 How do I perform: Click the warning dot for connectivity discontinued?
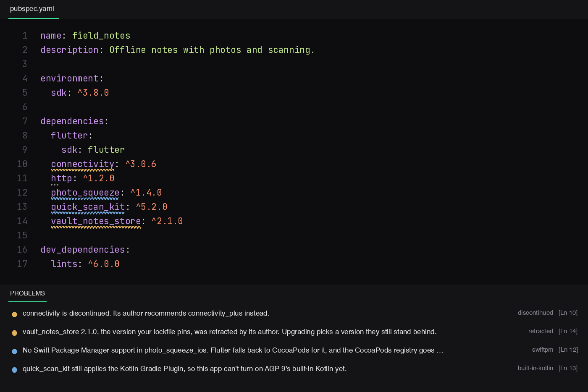pyautogui.click(x=14, y=314)
